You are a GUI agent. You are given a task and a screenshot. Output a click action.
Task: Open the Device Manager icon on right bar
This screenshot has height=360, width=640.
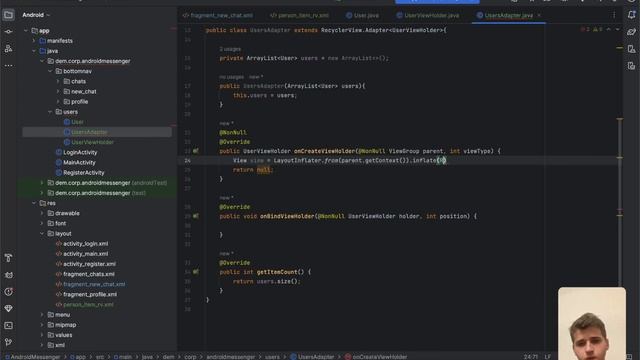631,49
